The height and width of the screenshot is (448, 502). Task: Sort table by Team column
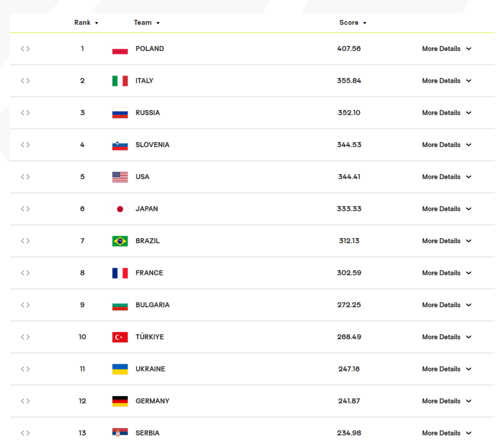pos(147,23)
